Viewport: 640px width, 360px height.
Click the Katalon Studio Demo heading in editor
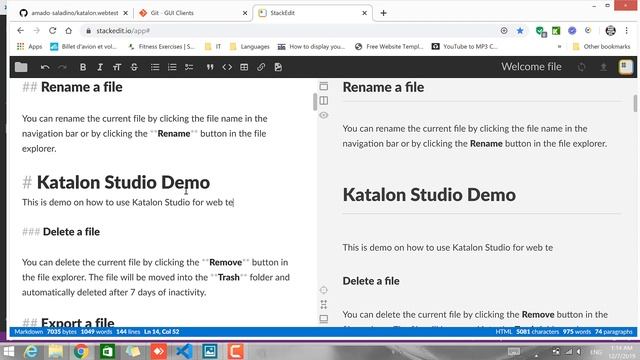pos(123,182)
